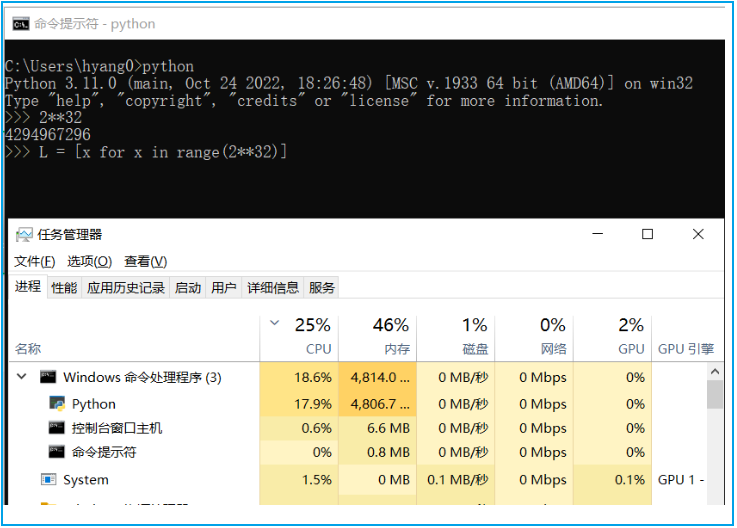Click the Command Prompt title bar icon

21,24
